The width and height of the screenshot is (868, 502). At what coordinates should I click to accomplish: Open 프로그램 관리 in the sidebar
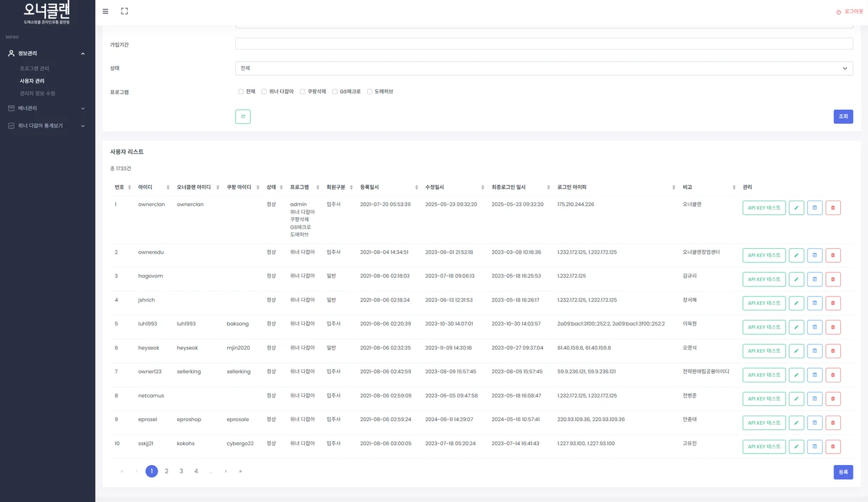(34, 68)
